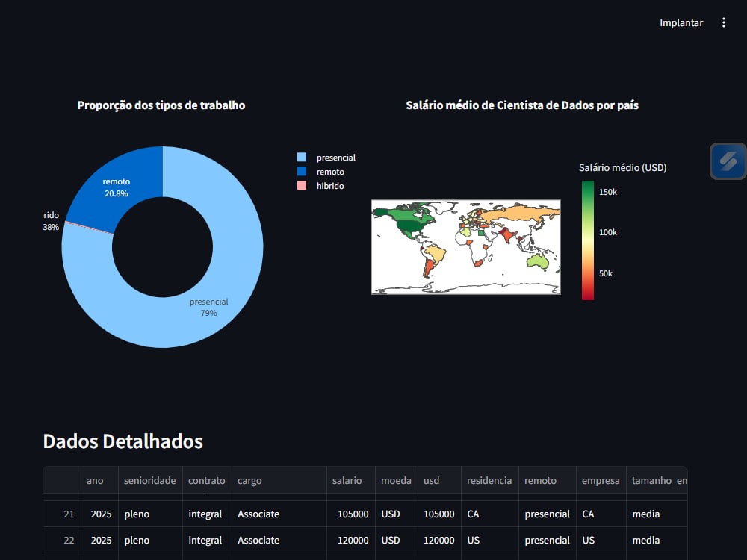747x560 pixels.
Task: Select the remoto 20.8% donut slice
Action: pos(117,187)
